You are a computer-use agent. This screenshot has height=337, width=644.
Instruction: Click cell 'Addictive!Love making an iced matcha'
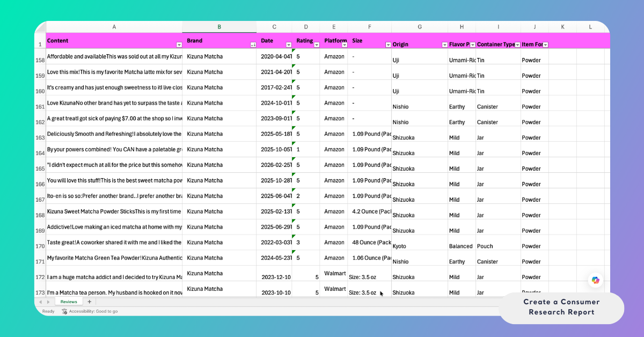point(114,227)
